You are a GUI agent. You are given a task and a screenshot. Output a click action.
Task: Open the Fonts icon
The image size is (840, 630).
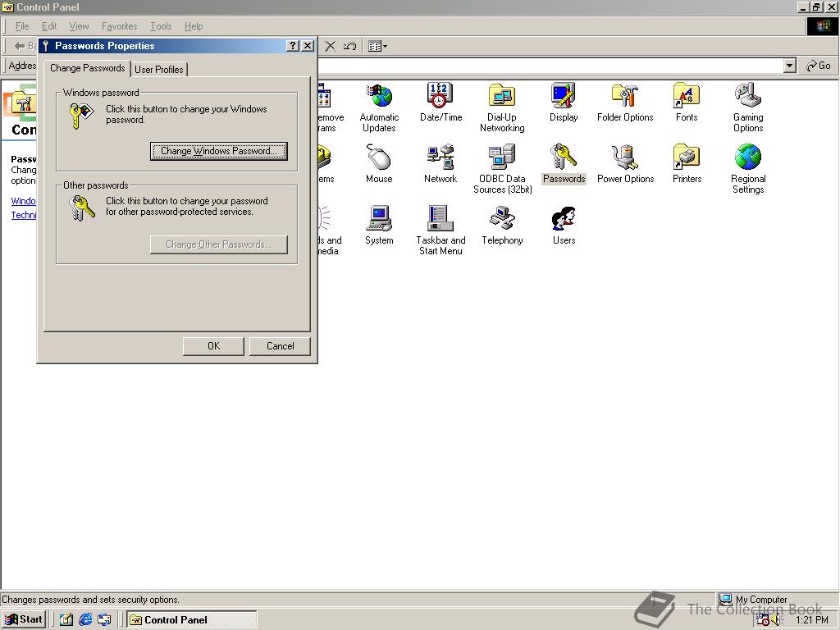click(x=687, y=103)
